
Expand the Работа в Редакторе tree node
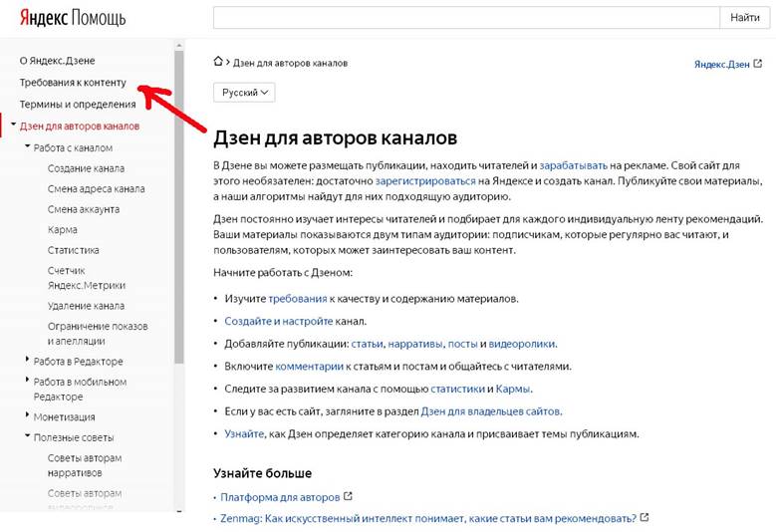click(x=27, y=360)
